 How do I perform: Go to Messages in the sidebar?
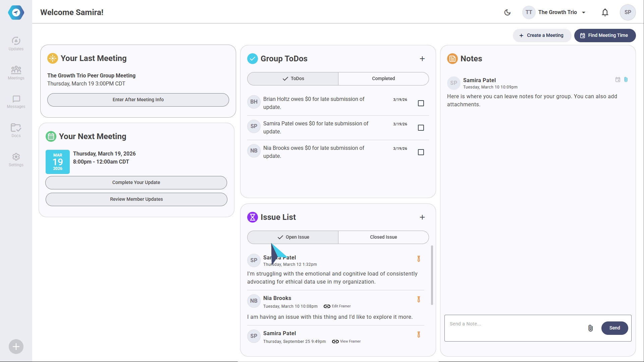tap(16, 102)
